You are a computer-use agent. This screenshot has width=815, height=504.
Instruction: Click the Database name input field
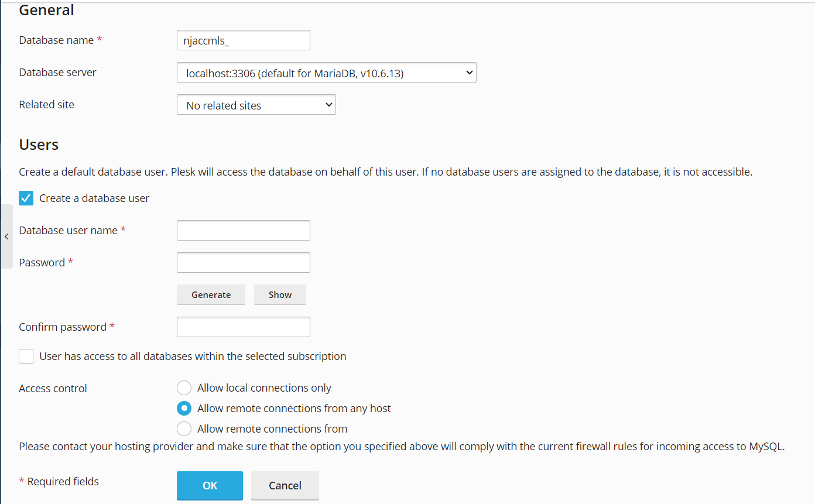click(x=243, y=40)
